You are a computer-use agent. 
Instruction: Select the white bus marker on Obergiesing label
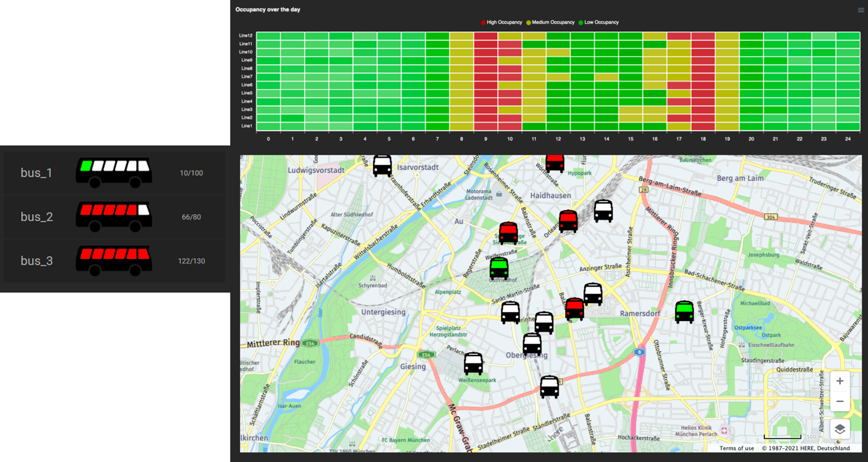532,344
